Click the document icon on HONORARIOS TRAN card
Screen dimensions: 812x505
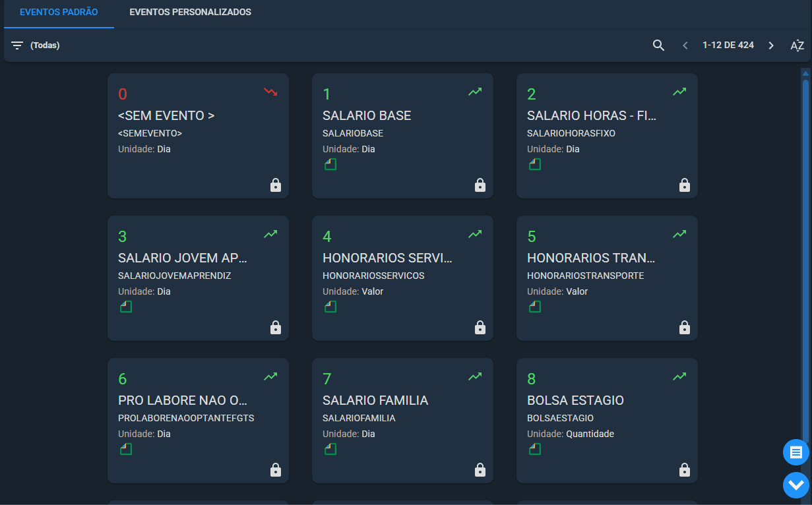coord(535,307)
